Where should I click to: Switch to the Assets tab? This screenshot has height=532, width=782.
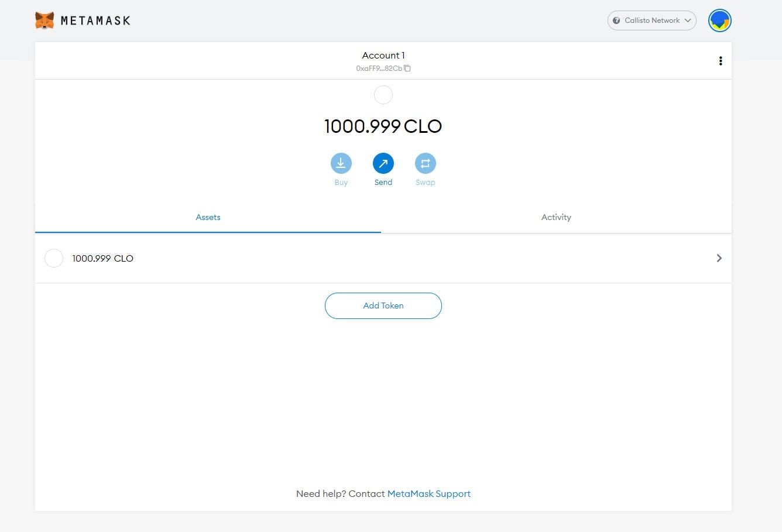click(x=208, y=217)
